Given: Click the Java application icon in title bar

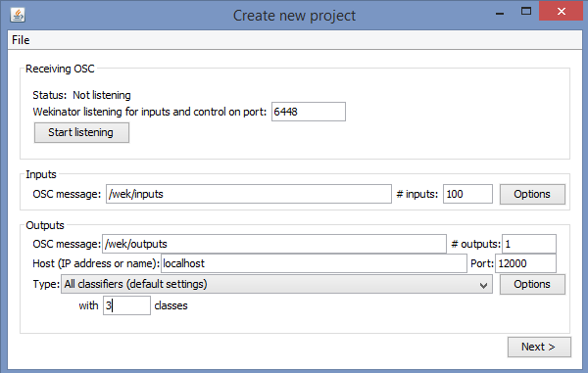Looking at the screenshot, I should pyautogui.click(x=18, y=16).
